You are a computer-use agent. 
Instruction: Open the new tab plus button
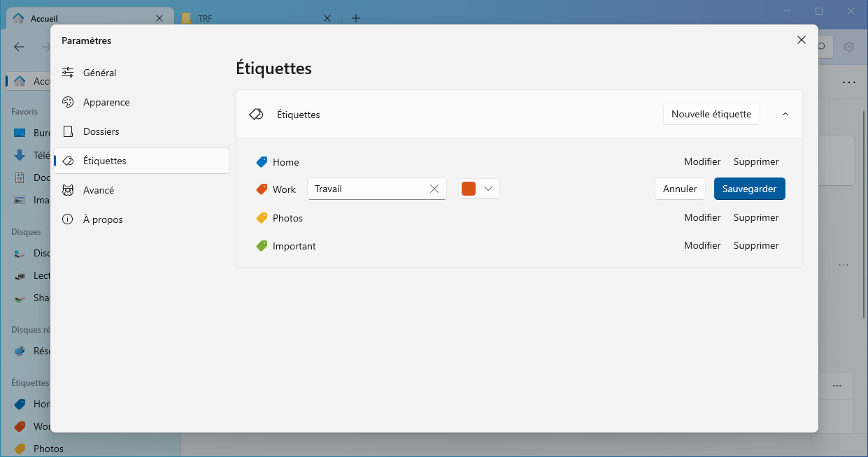click(356, 18)
